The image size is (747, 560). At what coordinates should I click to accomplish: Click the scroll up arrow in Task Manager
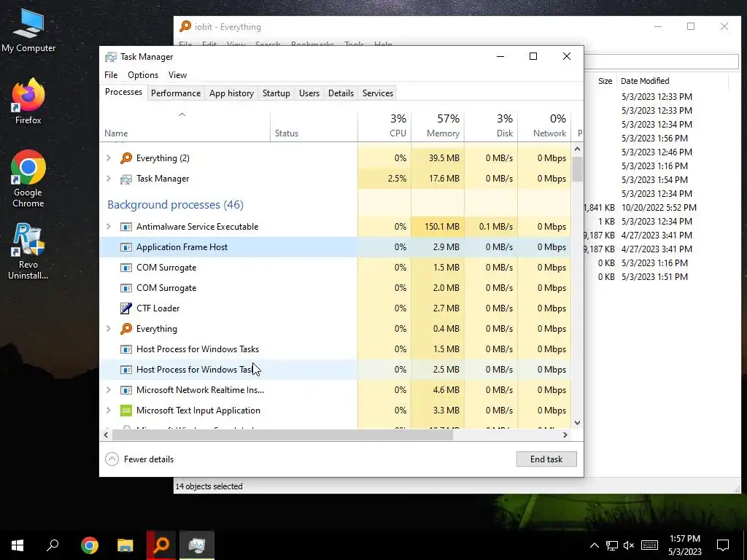coord(578,149)
